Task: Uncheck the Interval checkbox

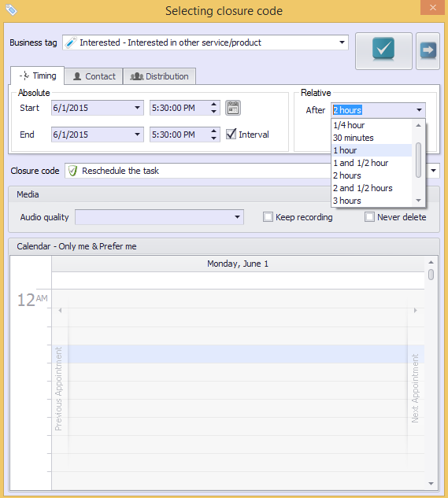Action: [231, 135]
